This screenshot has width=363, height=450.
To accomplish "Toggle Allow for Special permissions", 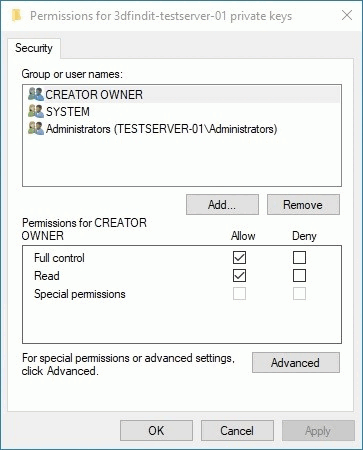I will pos(239,294).
